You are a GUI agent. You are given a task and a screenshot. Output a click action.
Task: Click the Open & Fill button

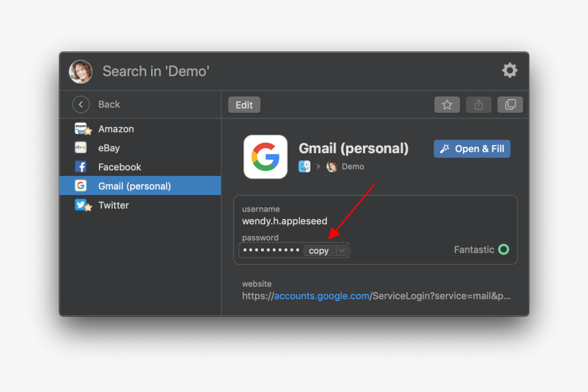coord(472,149)
